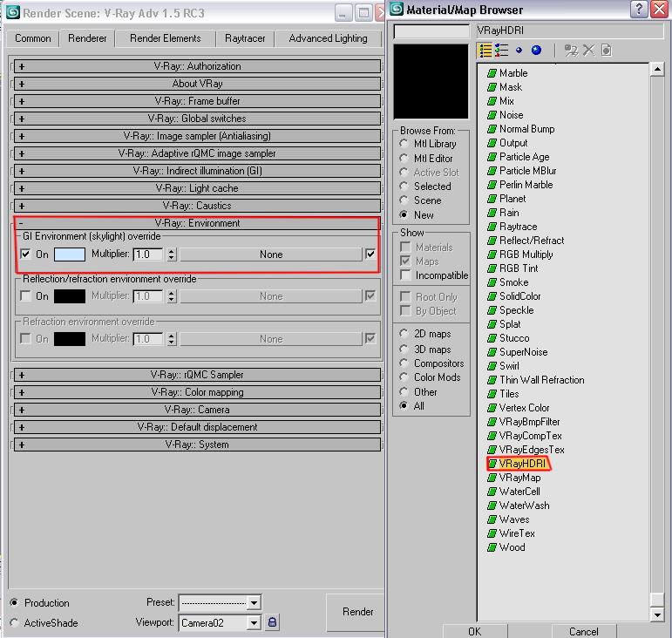Viewport: 672px width, 638px height.
Task: Select ActiveShade render mode
Action: click(15, 623)
